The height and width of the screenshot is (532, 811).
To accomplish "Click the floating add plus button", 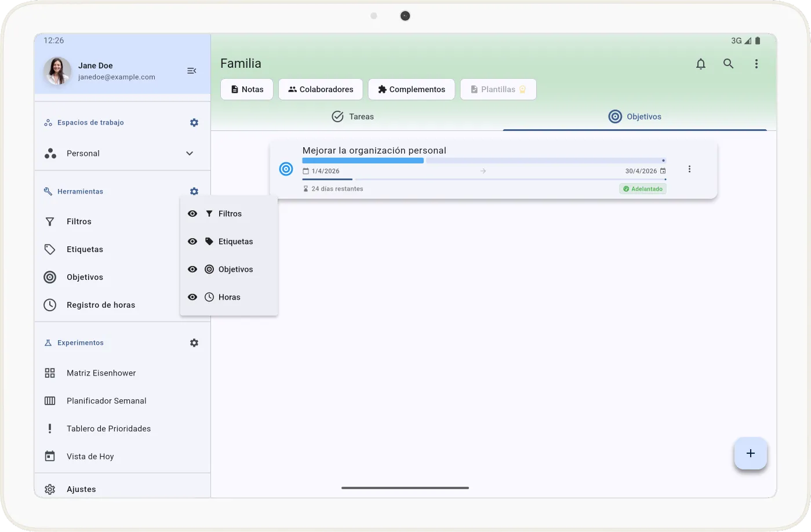I will coord(751,453).
